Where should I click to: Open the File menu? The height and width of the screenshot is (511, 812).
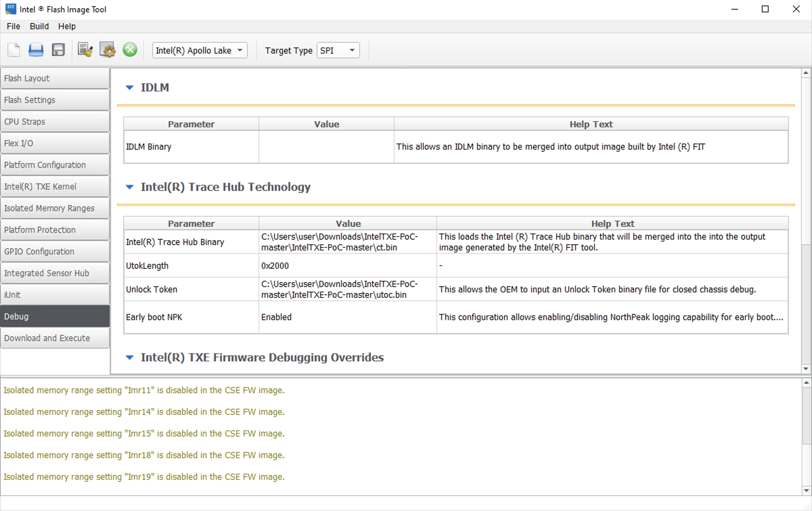click(14, 26)
